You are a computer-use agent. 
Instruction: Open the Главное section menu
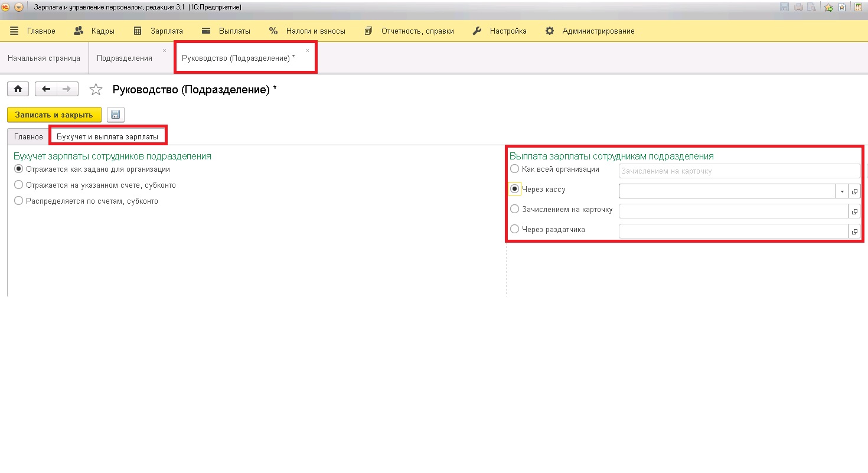(32, 31)
